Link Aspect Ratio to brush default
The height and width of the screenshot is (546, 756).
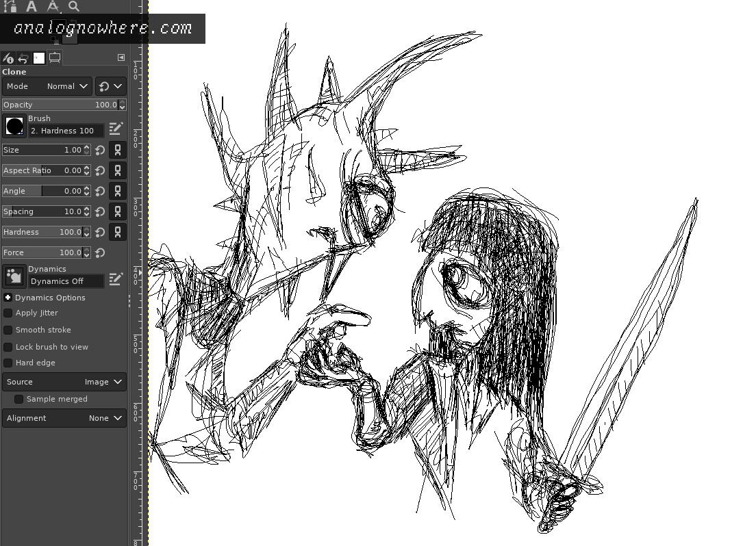[118, 170]
